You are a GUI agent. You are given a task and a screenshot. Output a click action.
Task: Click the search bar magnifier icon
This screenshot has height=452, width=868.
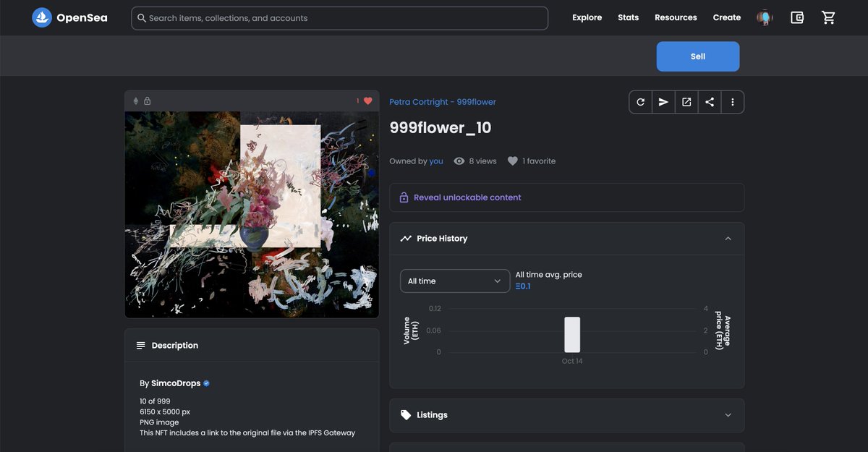pyautogui.click(x=142, y=18)
